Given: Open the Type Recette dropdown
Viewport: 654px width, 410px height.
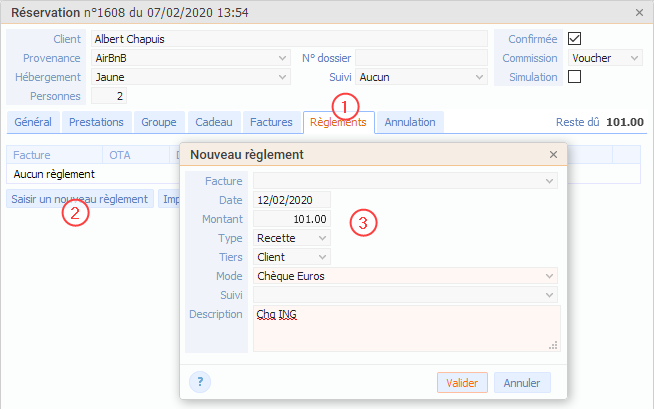Looking at the screenshot, I should [291, 238].
